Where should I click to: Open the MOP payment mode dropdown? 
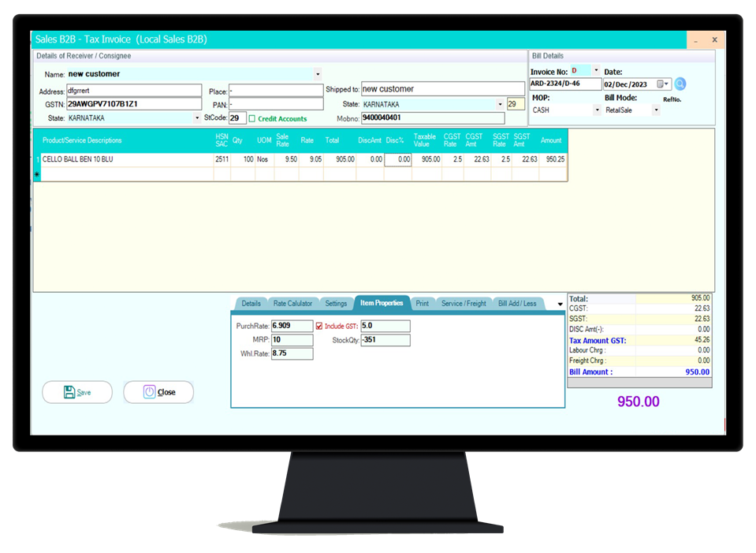(596, 110)
